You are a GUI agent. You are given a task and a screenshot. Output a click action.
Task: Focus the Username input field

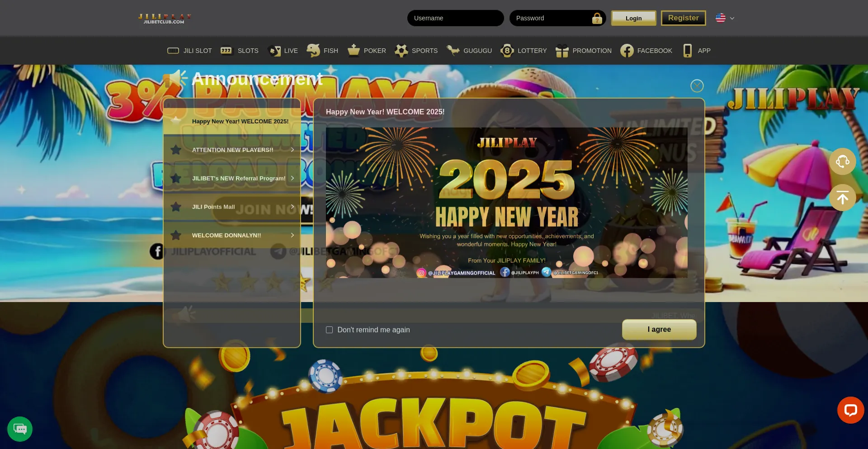click(455, 18)
